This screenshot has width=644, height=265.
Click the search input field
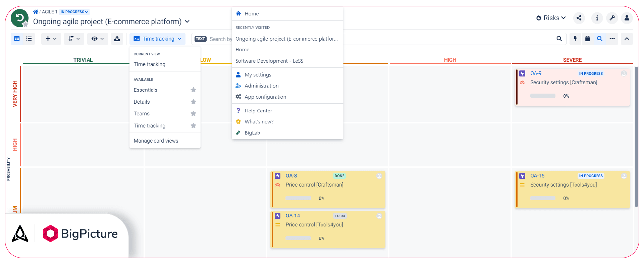point(379,39)
